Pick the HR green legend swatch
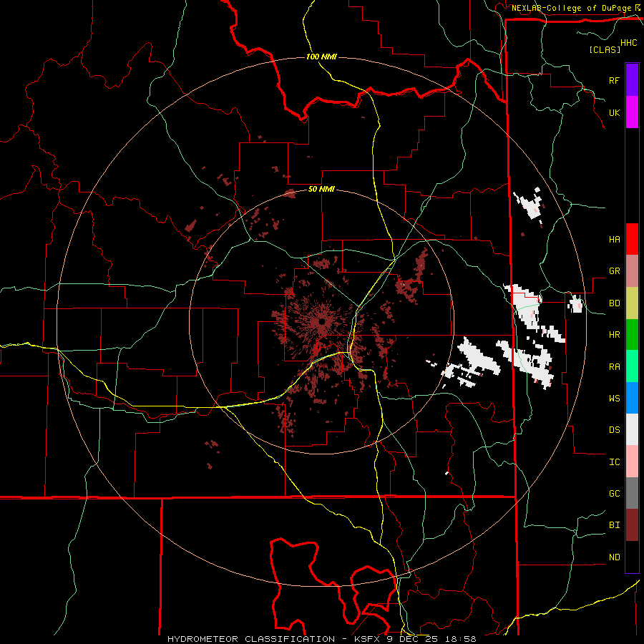644x644 pixels. pos(632,335)
